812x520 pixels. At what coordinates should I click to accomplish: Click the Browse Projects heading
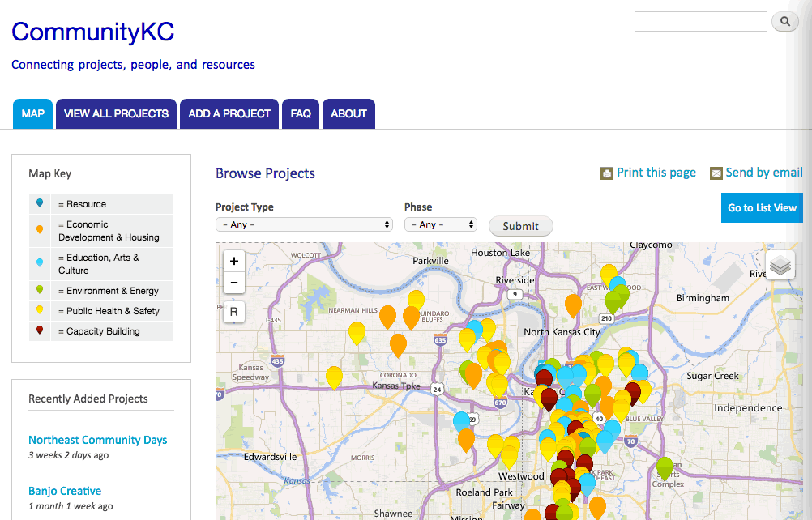point(265,173)
